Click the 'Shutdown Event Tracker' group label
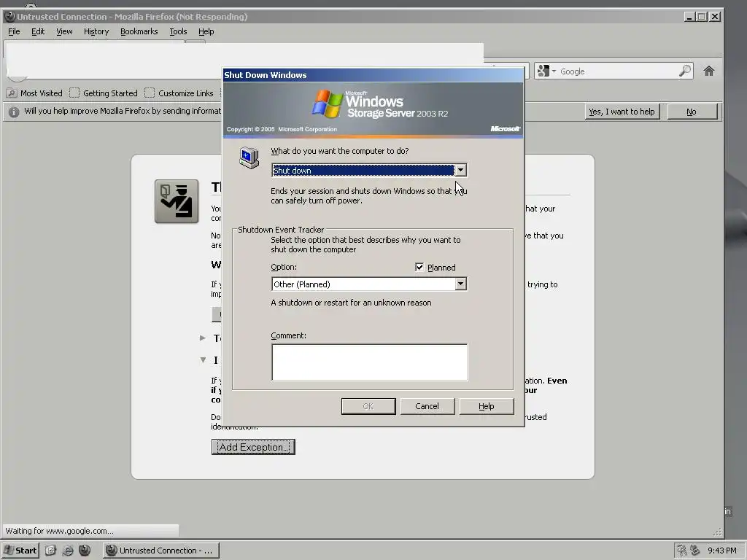This screenshot has height=560, width=747. point(281,230)
